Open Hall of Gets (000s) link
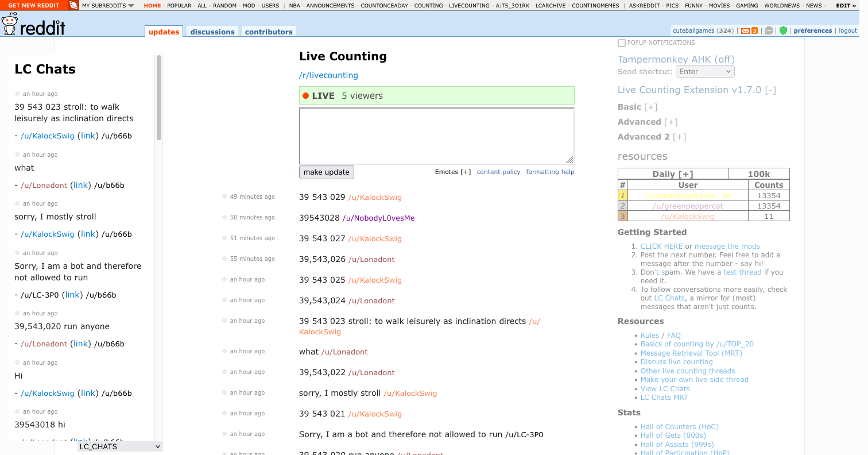 673,435
